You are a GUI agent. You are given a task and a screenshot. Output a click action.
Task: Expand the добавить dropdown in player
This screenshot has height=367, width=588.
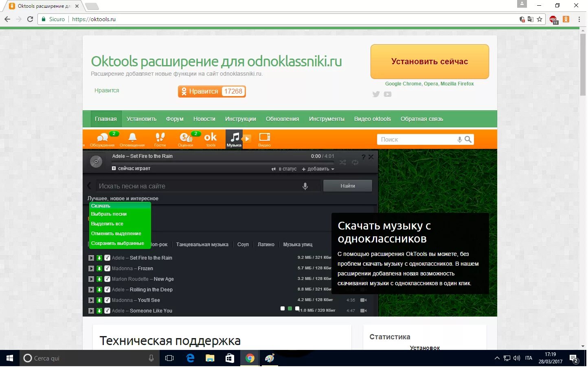coord(319,169)
